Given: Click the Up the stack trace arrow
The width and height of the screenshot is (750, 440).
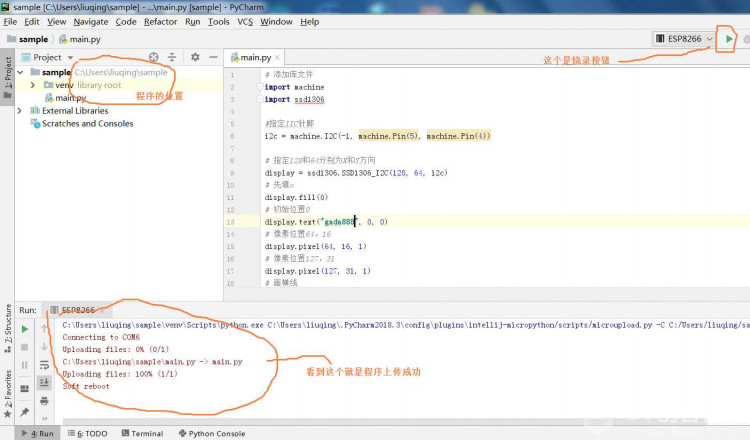Looking at the screenshot, I should pos(44,329).
